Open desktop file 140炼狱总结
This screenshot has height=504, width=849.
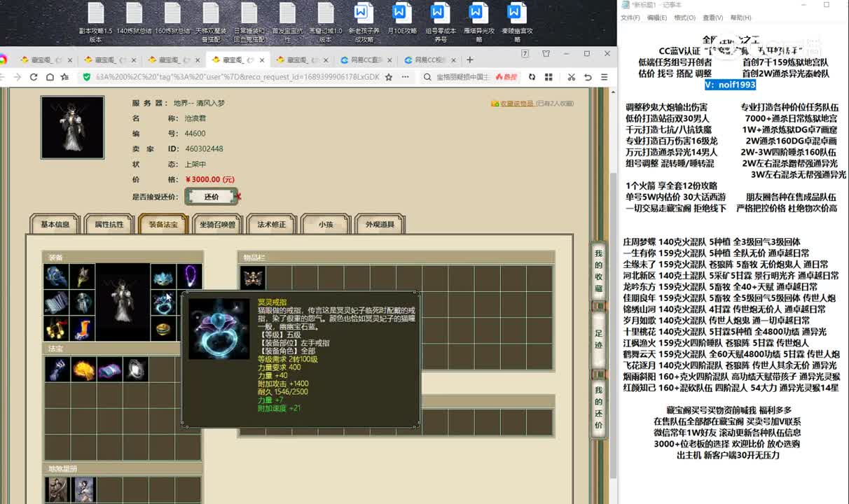134,20
